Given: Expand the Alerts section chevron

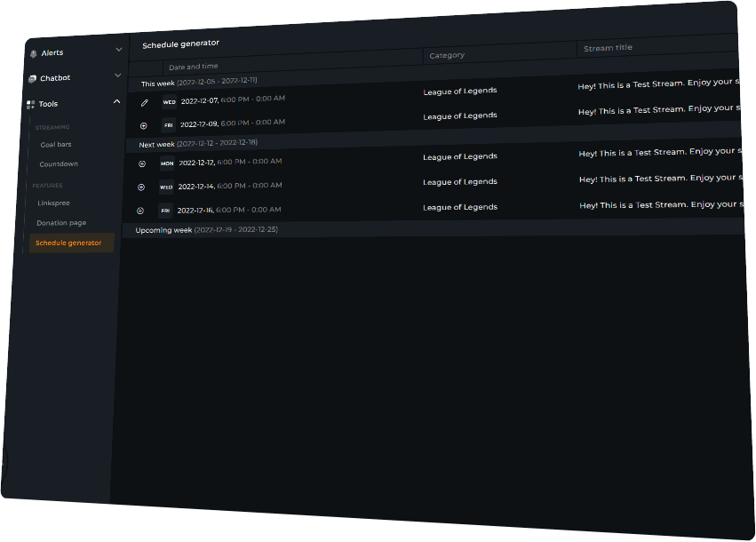Looking at the screenshot, I should (x=119, y=50).
